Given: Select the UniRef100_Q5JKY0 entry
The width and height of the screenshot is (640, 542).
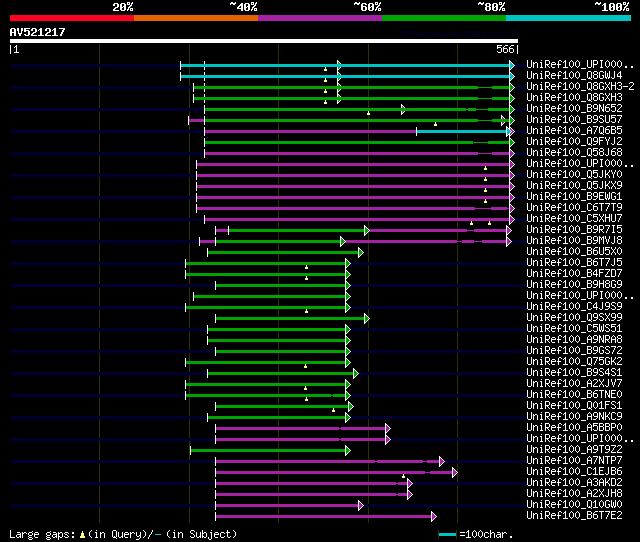Looking at the screenshot, I should [574, 175].
